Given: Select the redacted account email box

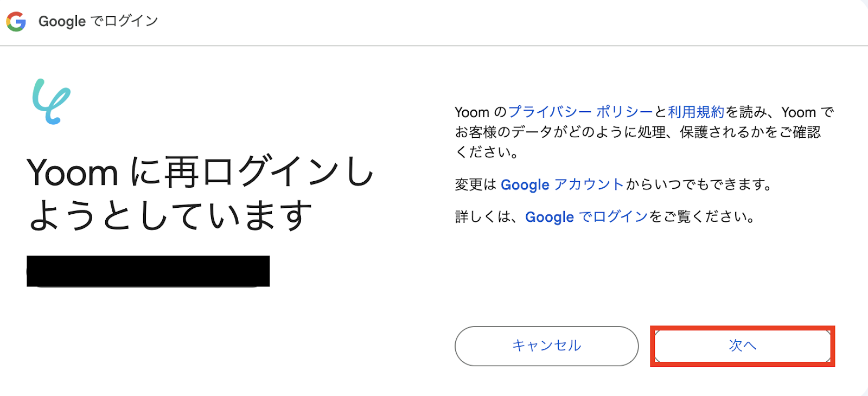Looking at the screenshot, I should point(148,271).
